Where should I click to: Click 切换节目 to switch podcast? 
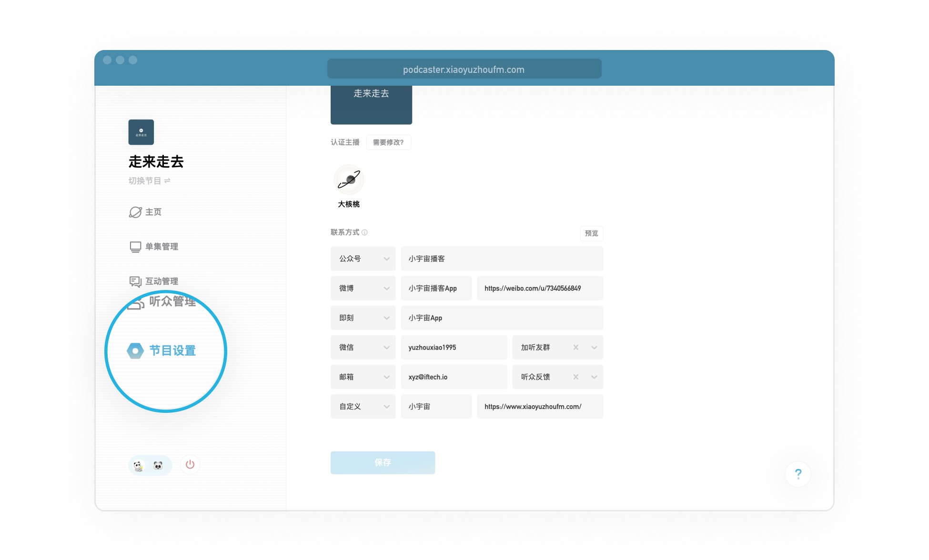[149, 181]
